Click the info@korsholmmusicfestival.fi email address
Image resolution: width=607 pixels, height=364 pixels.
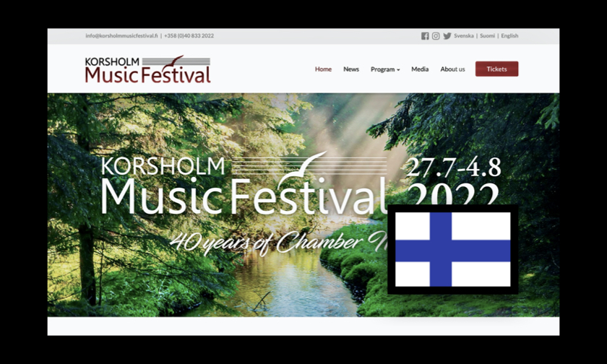(x=121, y=36)
